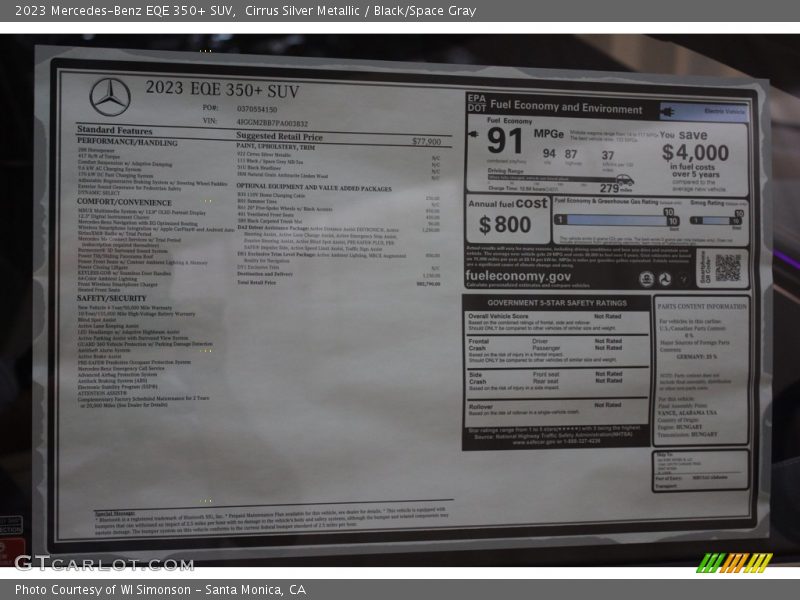Viewport: 800px width, 600px height.
Task: Click the 'Rollover' row label
Action: point(481,407)
